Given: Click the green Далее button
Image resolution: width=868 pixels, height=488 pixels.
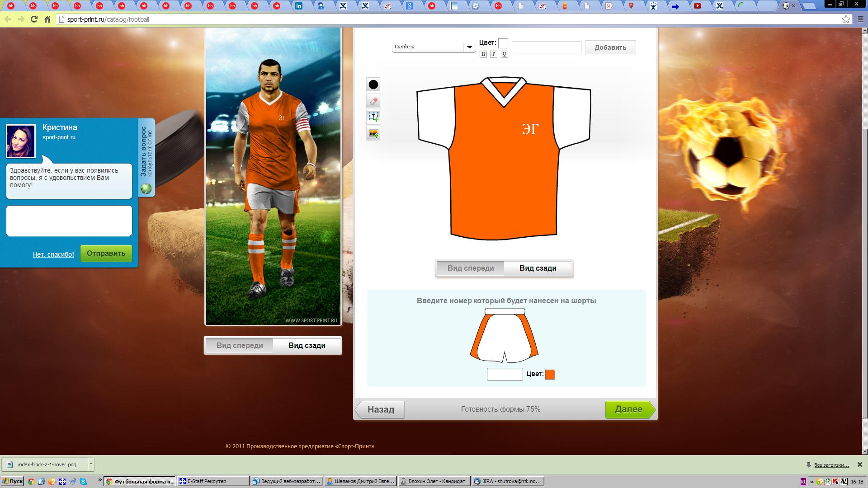Looking at the screenshot, I should pyautogui.click(x=629, y=409).
